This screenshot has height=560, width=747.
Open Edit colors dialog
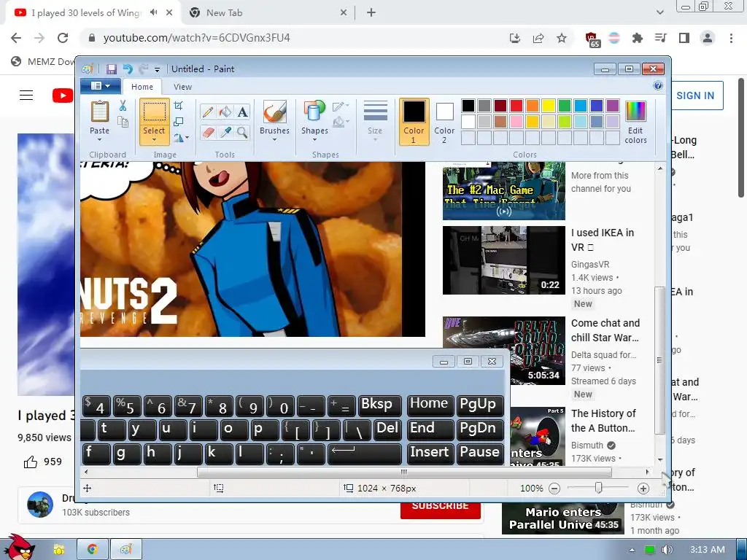[x=635, y=122]
